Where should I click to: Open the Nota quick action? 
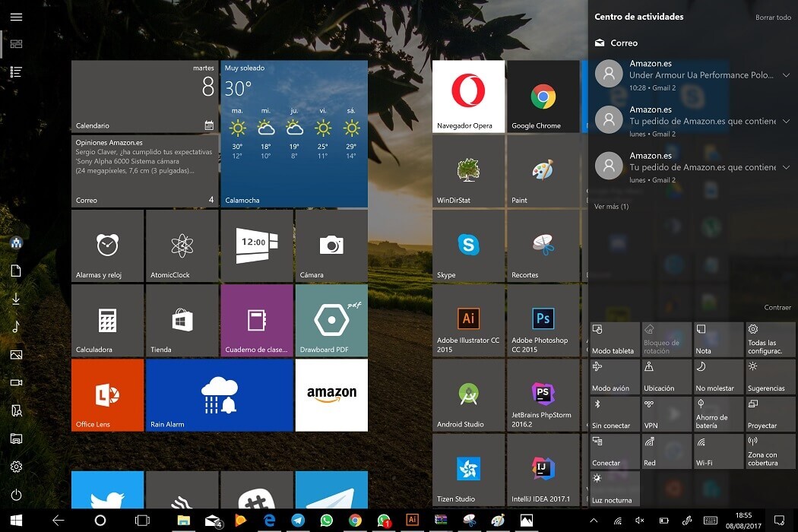pyautogui.click(x=719, y=339)
